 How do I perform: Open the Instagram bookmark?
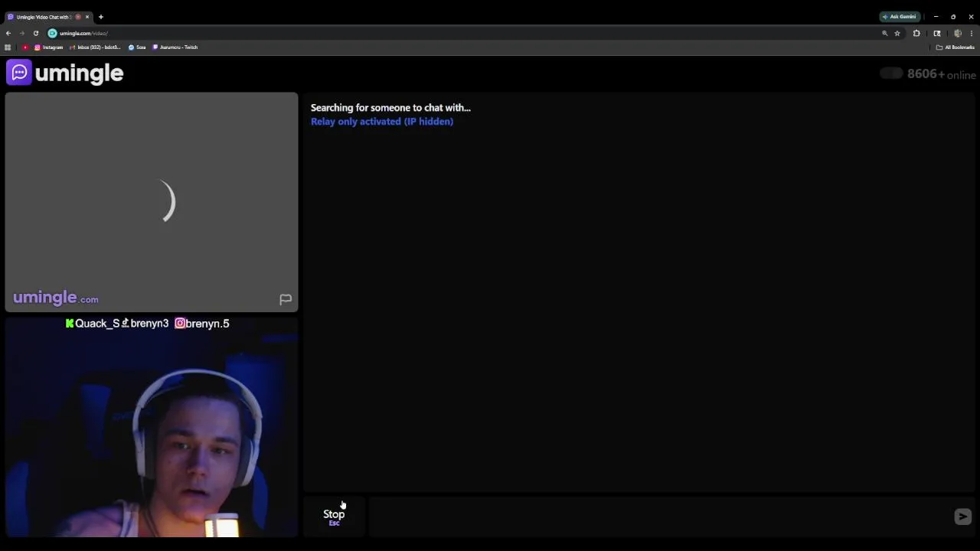click(x=49, y=47)
